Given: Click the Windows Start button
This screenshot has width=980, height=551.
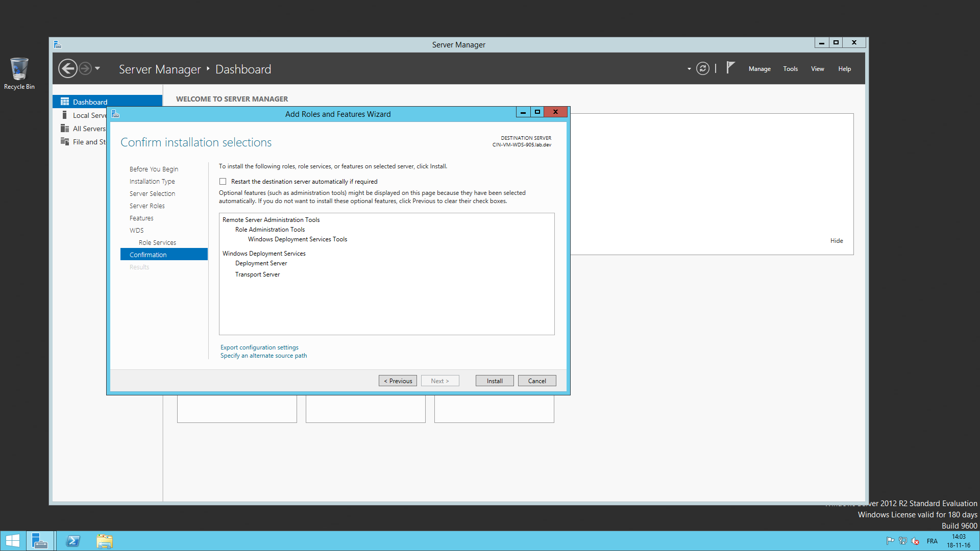Looking at the screenshot, I should 12,541.
